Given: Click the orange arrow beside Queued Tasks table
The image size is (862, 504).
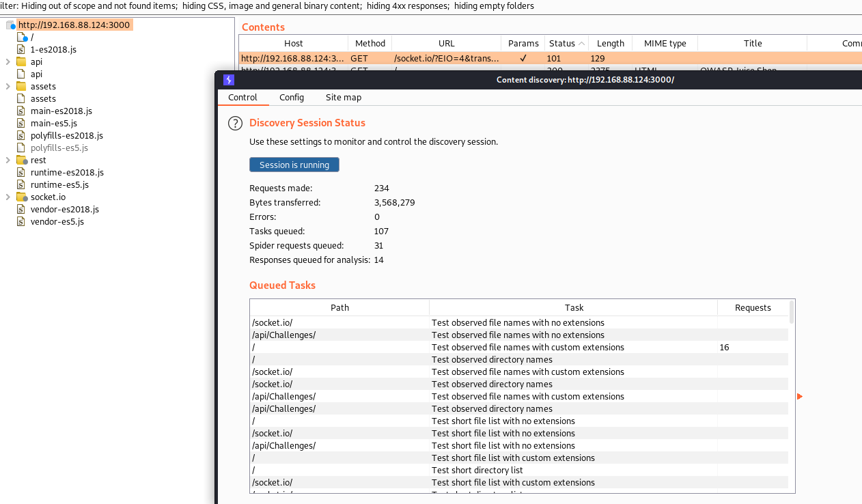Looking at the screenshot, I should click(800, 396).
